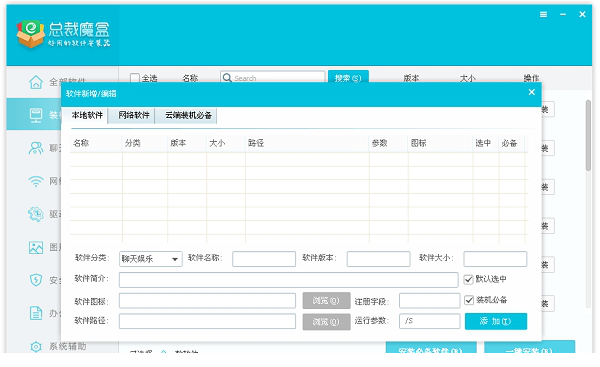Click 浏览 button for 软件路径

tap(326, 321)
